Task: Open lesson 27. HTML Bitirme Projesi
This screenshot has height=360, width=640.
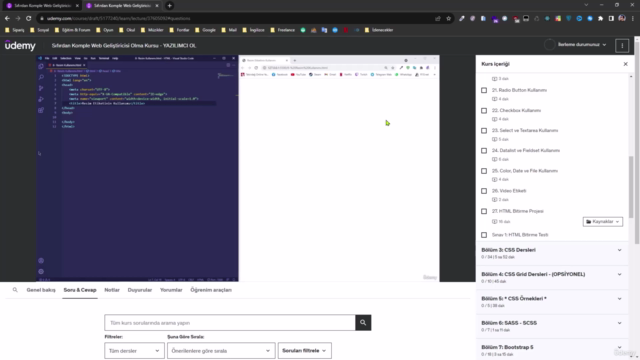Action: [x=518, y=211]
